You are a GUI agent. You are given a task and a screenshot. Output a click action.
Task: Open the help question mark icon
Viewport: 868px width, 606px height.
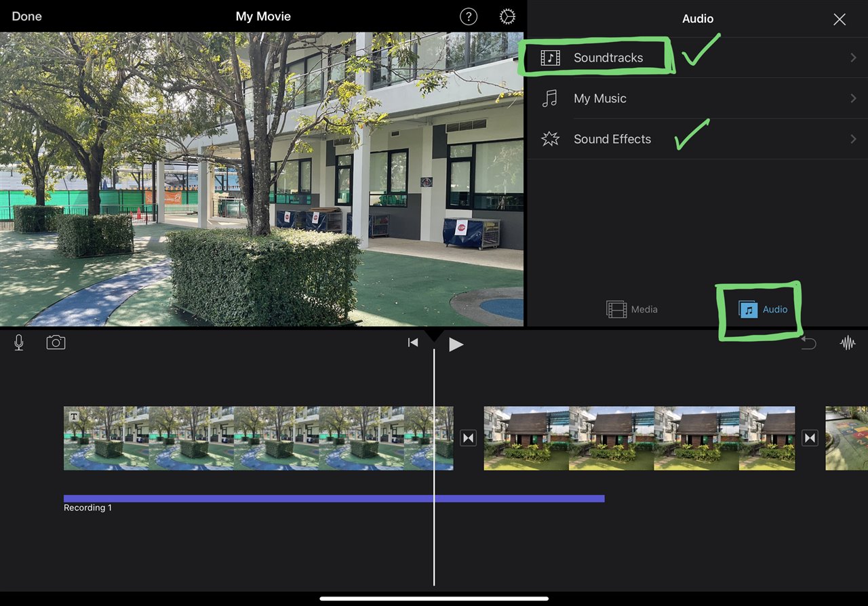tap(469, 17)
